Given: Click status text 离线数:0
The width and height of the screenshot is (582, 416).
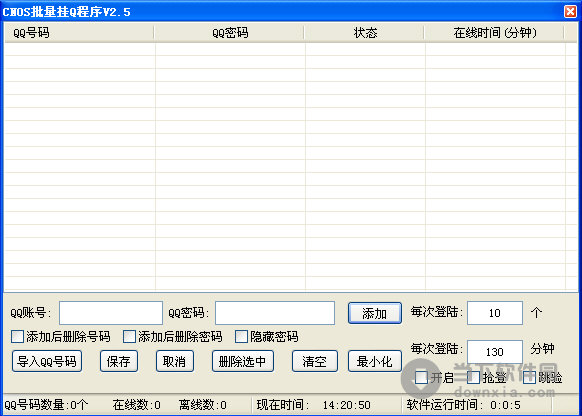Looking at the screenshot, I should point(203,404).
